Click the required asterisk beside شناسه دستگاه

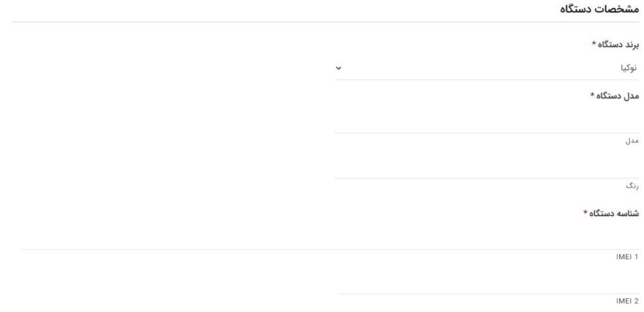(585, 213)
